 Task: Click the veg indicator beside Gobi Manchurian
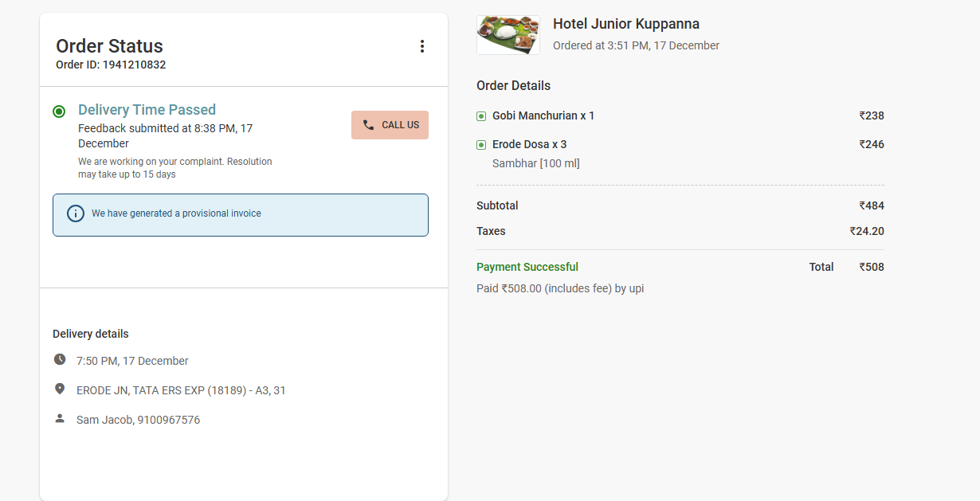pos(481,116)
